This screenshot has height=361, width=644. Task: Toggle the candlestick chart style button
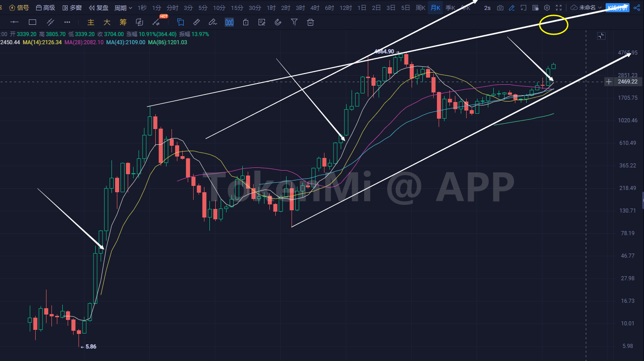point(229,22)
